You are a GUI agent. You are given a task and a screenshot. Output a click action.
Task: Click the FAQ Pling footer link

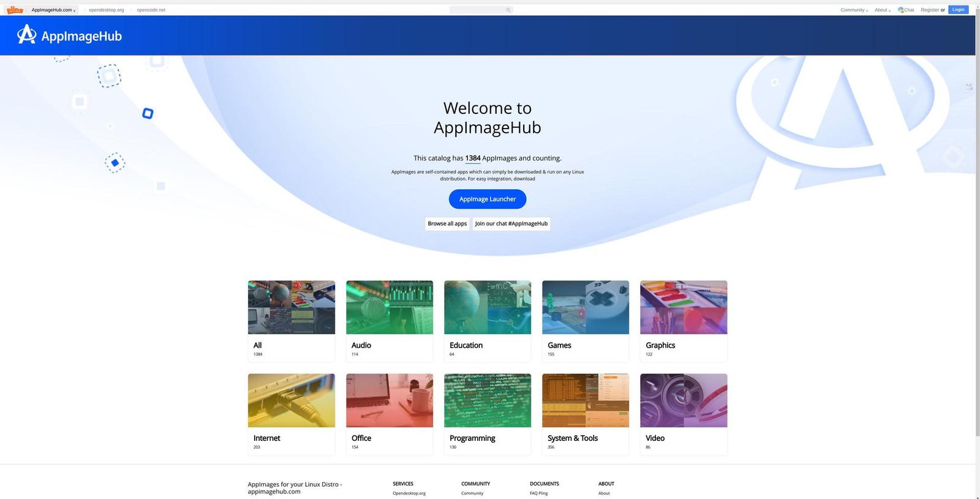(x=539, y=493)
